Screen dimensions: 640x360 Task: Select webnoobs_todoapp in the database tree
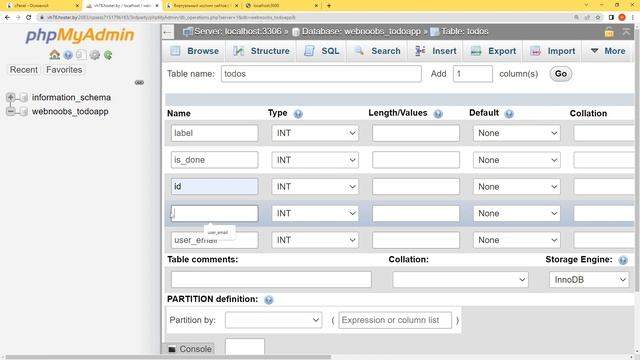70,111
